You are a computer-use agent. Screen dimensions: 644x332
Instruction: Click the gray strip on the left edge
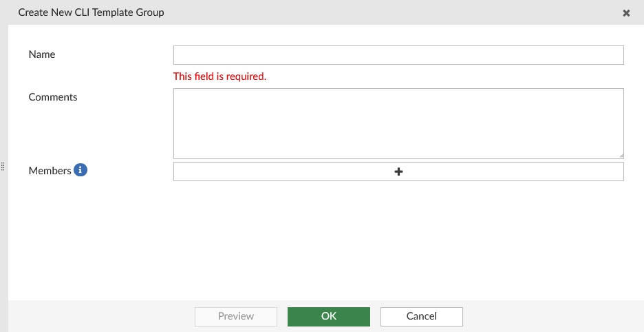point(3,241)
